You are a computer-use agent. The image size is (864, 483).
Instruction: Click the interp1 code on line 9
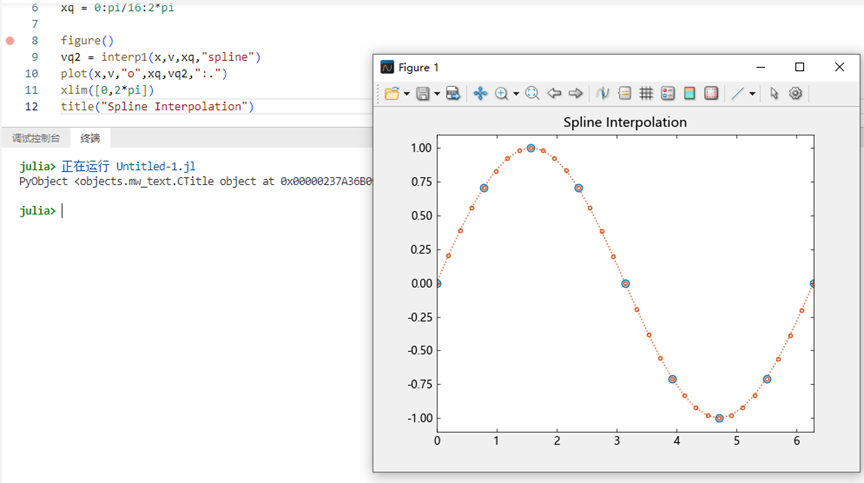tap(160, 57)
